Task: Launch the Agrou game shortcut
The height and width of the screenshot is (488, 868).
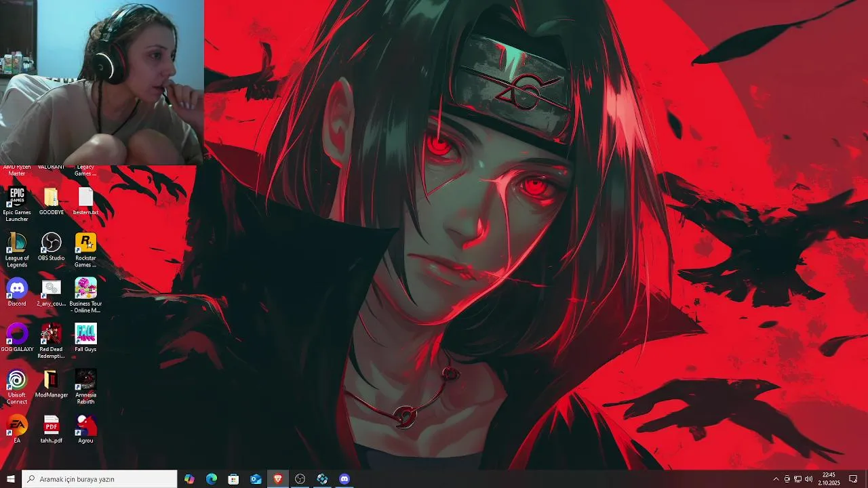Action: click(x=85, y=430)
